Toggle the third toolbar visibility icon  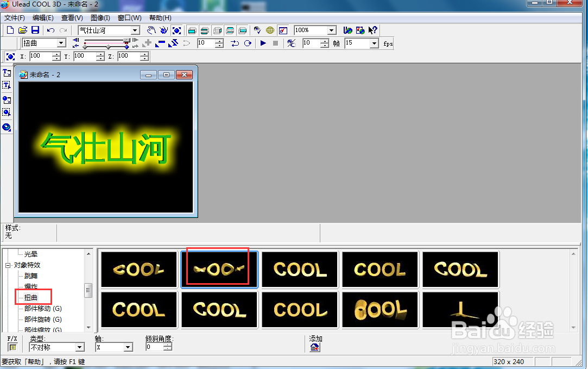pyautogui.click(x=218, y=30)
